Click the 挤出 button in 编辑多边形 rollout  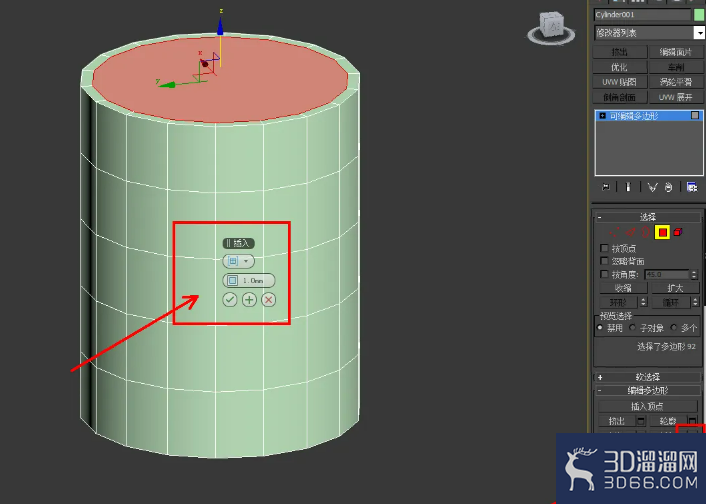click(x=617, y=421)
